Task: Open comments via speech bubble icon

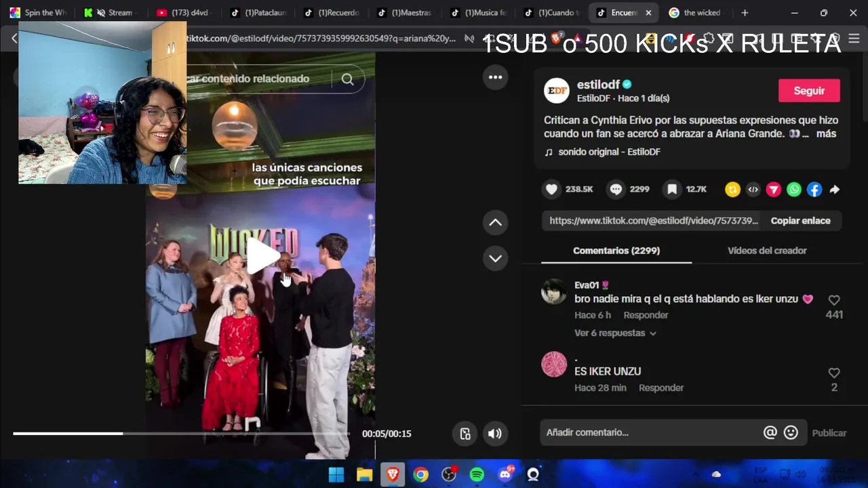Action: click(x=616, y=190)
